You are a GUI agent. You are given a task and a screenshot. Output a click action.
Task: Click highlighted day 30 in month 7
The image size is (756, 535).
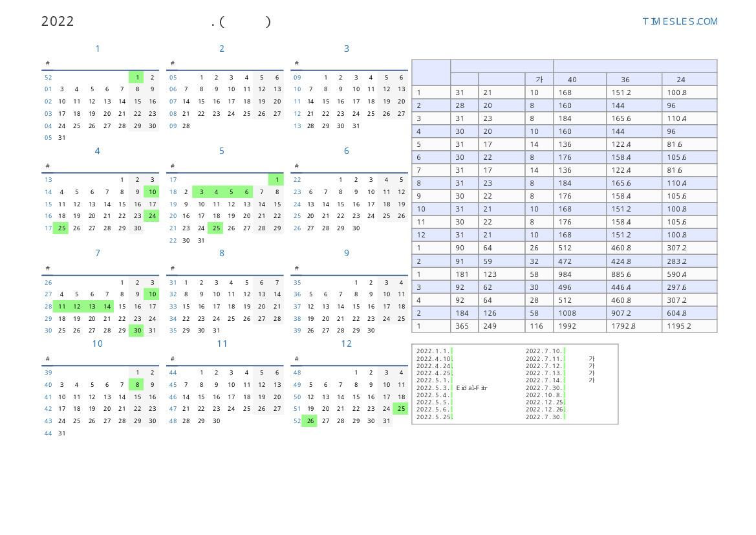(x=136, y=331)
